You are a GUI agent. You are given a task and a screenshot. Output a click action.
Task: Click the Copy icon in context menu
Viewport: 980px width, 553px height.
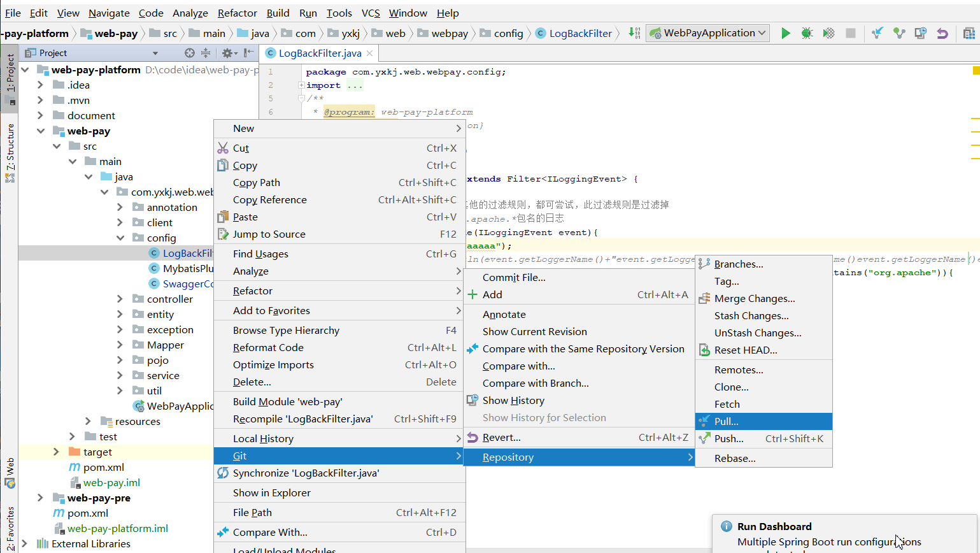coord(223,165)
